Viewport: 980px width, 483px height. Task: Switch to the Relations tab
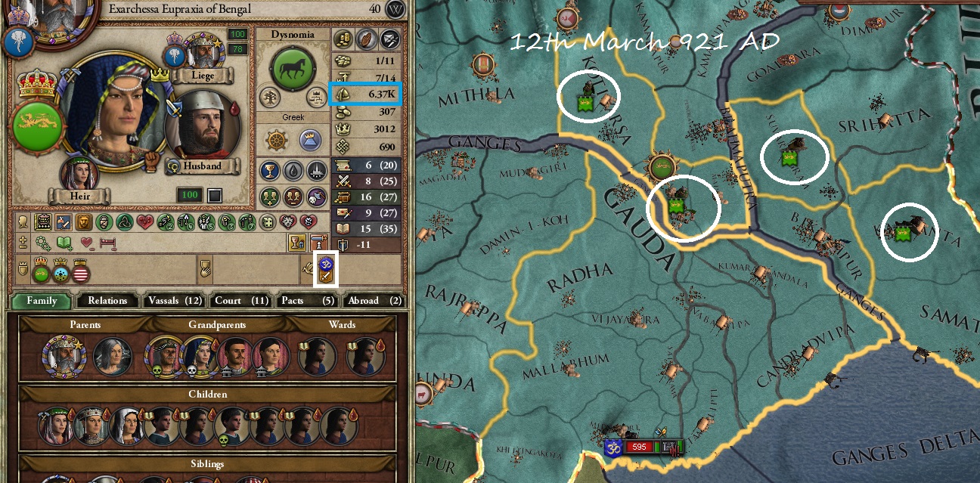coord(107,300)
